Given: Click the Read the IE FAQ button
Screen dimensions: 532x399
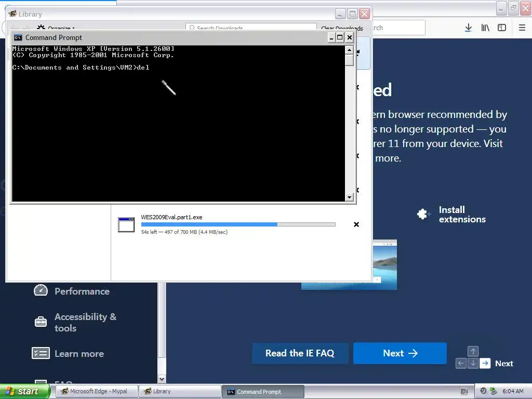Looking at the screenshot, I should tap(300, 353).
